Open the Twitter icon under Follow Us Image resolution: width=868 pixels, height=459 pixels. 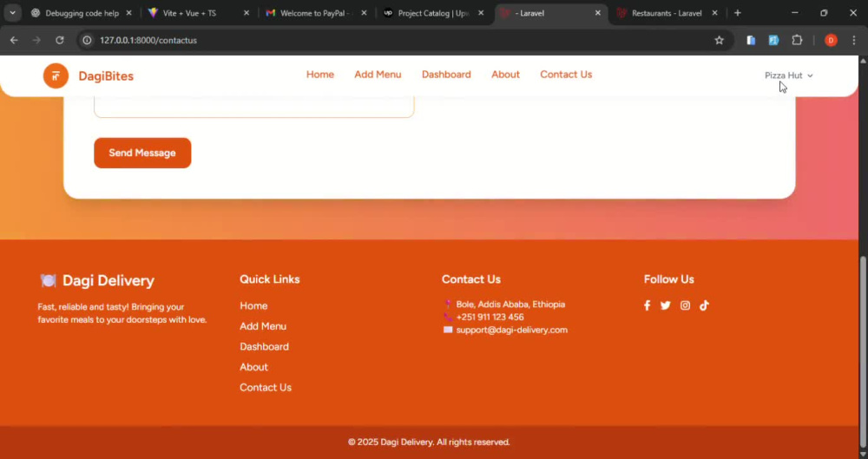(666, 305)
